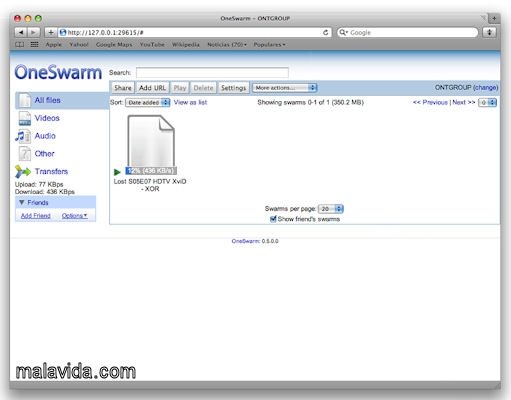Open the Swarms per page dropdown
This screenshot has width=511, height=400.
click(331, 209)
